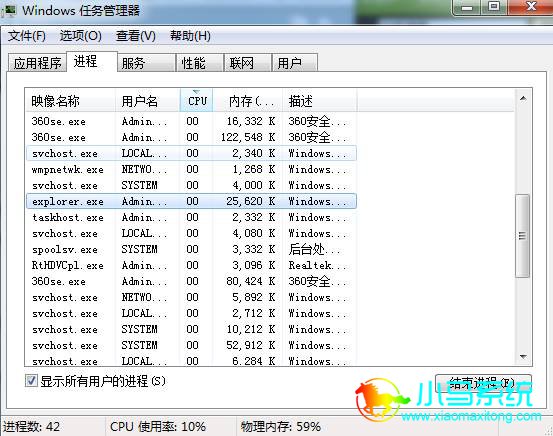Minimize the Task Manager window
The height and width of the screenshot is (436, 553).
coord(467,7)
